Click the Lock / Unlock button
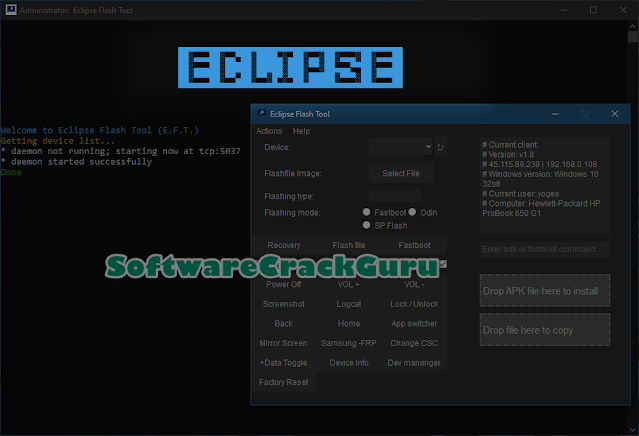The height and width of the screenshot is (436, 639). (414, 304)
